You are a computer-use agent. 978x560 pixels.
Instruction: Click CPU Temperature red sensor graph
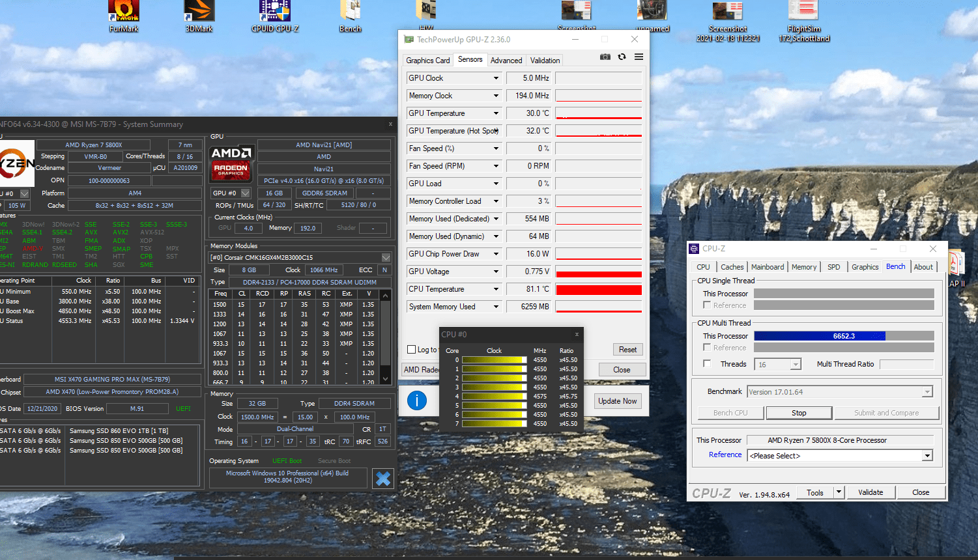(599, 289)
